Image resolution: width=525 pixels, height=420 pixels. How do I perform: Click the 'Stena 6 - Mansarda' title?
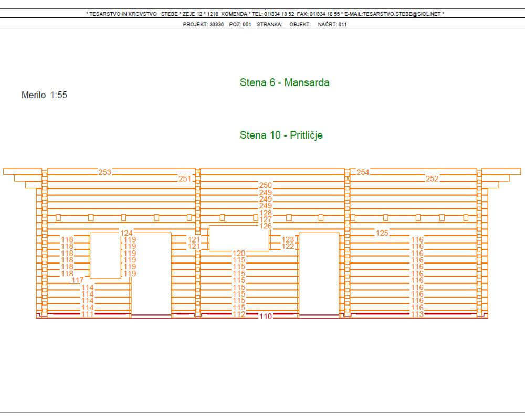(285, 82)
